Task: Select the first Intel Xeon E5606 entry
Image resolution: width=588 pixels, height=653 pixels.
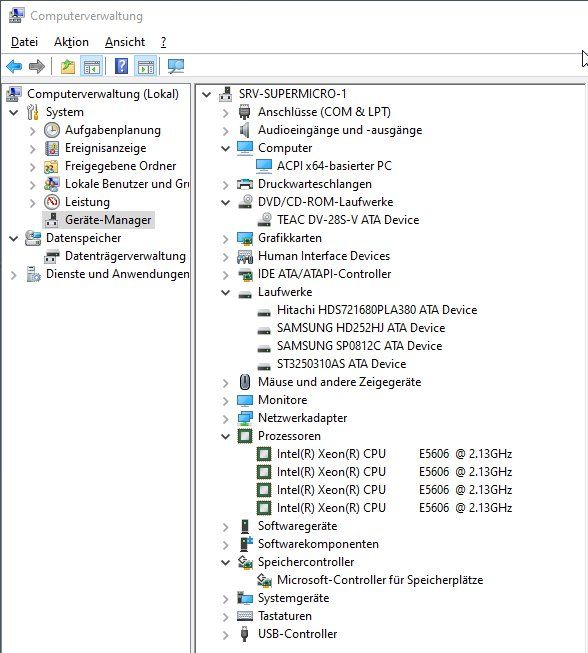Action: click(394, 454)
